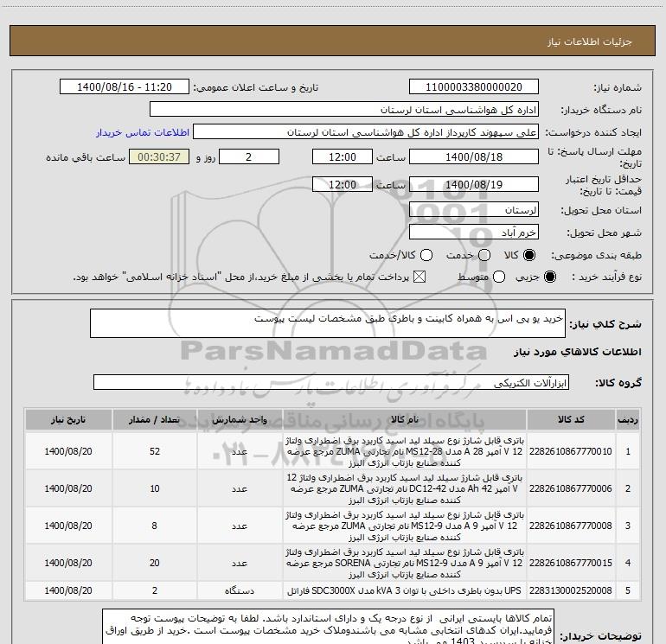Click the need number field 1100003380000020

pyautogui.click(x=474, y=87)
